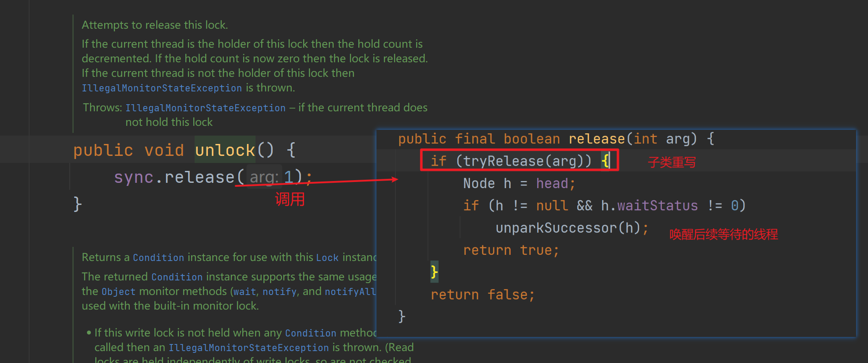Click the highlighted closing brace in the popup

[x=435, y=272]
